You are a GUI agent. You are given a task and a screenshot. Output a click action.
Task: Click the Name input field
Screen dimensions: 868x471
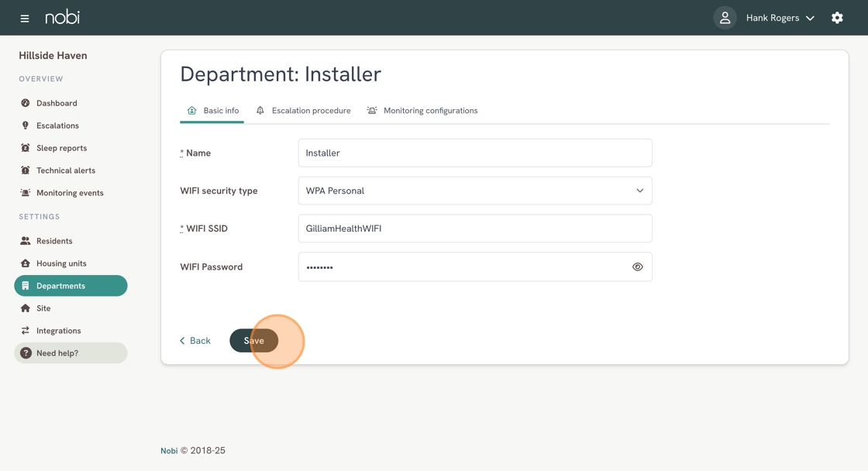pyautogui.click(x=474, y=153)
